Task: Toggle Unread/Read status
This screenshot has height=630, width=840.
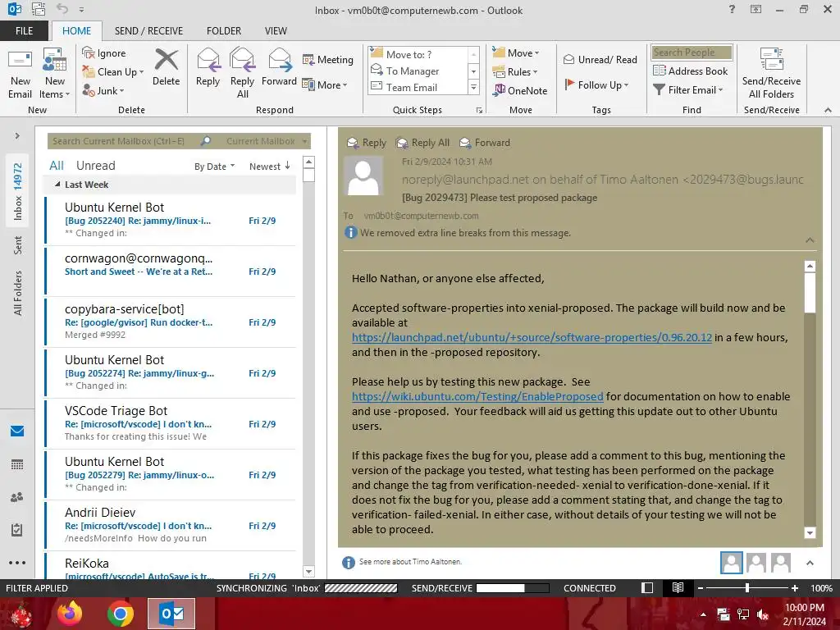Action: coord(600,59)
